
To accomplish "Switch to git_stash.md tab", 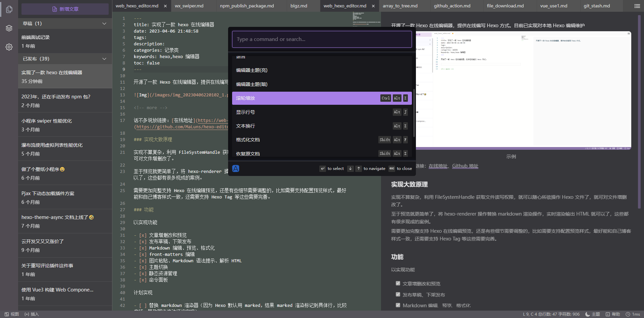I will click(601, 6).
